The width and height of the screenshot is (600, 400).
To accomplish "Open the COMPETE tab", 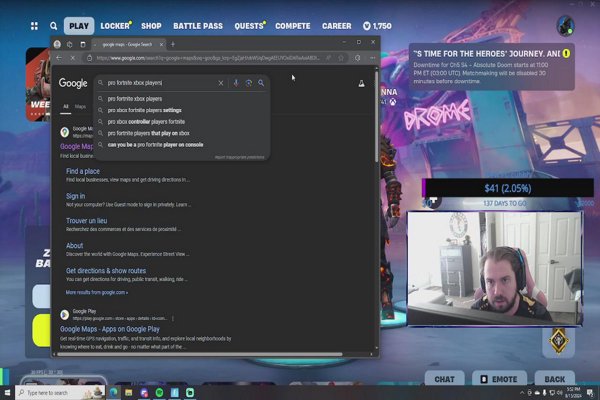I will [293, 26].
